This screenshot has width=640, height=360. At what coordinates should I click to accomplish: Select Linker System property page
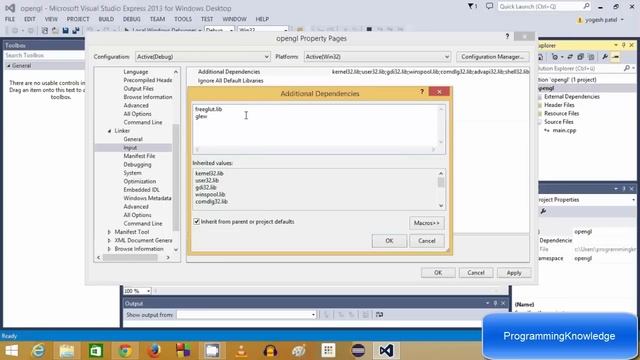coord(132,173)
